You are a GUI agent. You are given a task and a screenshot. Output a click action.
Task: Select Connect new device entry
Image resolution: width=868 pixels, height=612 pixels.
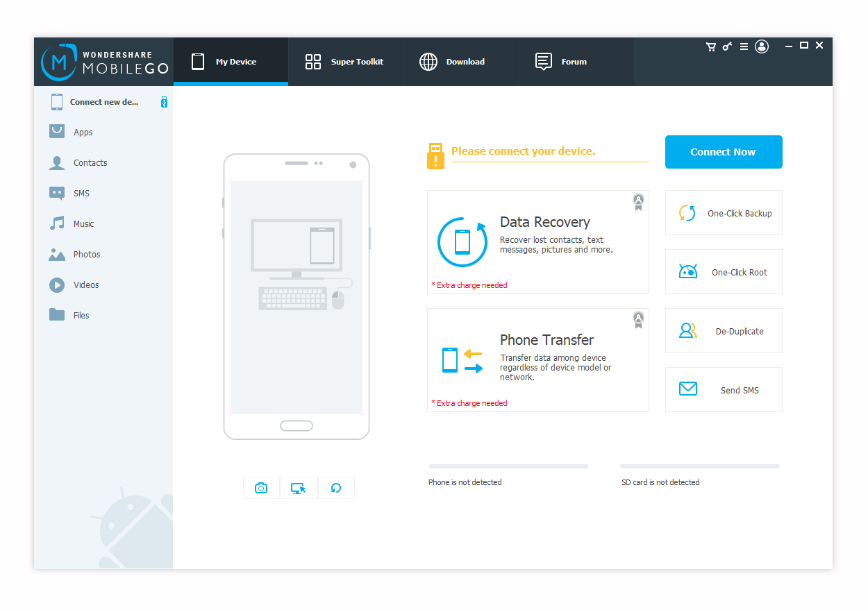click(x=103, y=102)
